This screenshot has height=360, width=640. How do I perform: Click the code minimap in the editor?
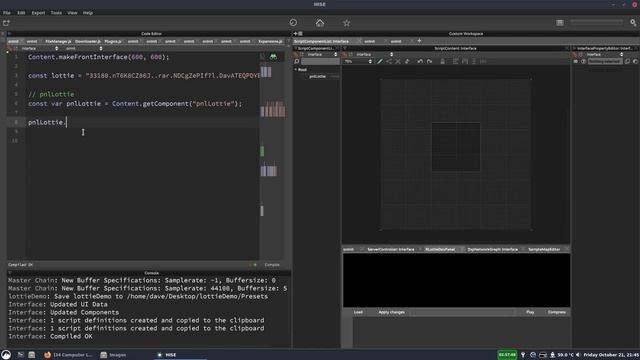[273, 155]
